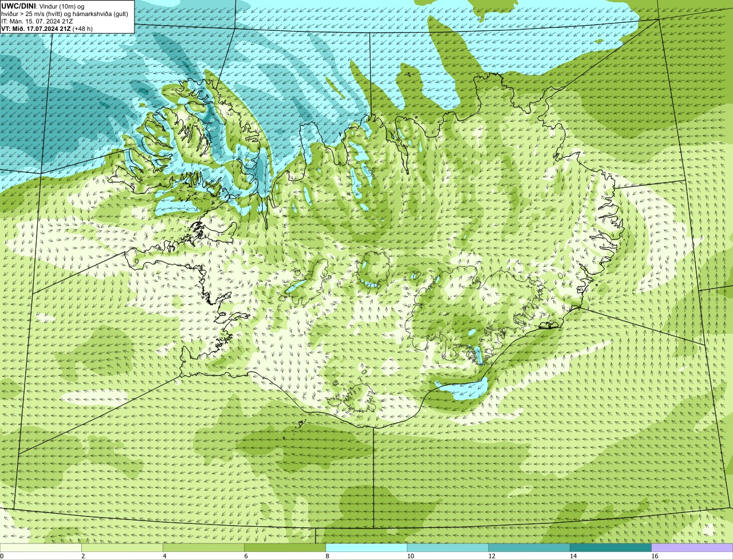Click the 8–10 m/s light cyan legend segment

click(x=366, y=547)
